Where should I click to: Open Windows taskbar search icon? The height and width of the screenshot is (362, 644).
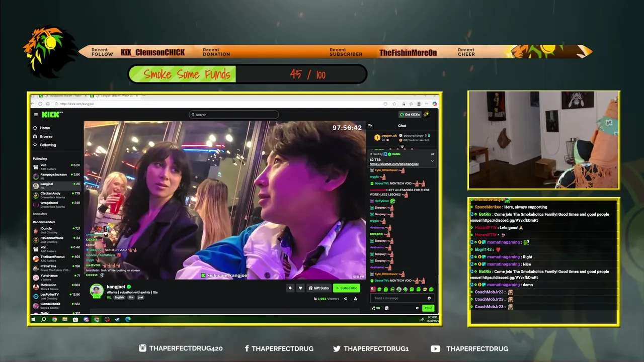click(x=44, y=319)
